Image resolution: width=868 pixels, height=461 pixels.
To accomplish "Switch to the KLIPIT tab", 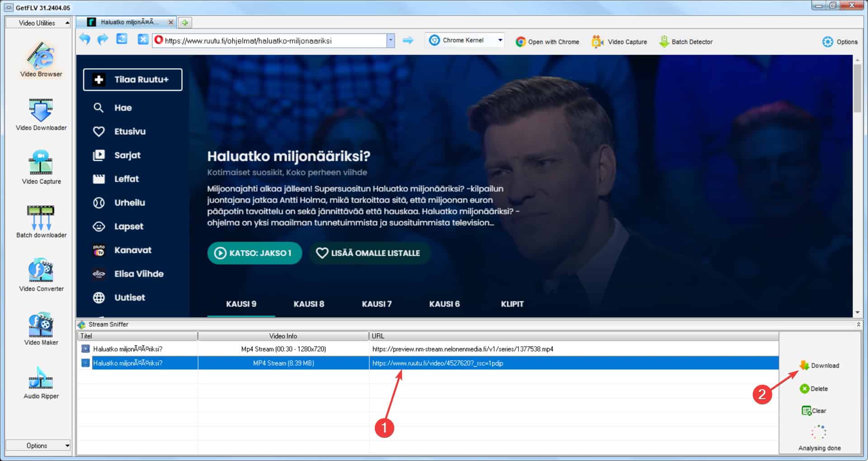I will click(512, 304).
